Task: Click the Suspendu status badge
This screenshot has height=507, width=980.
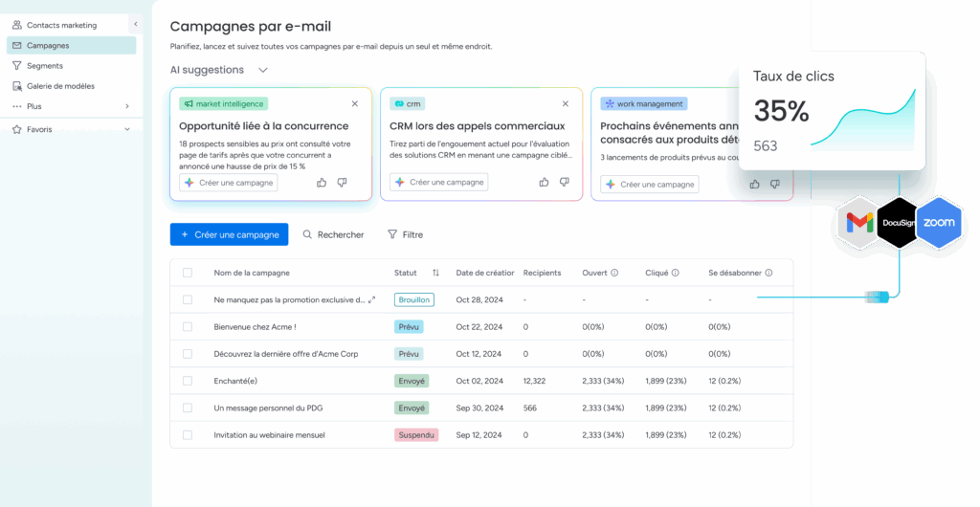Action: 416,435
